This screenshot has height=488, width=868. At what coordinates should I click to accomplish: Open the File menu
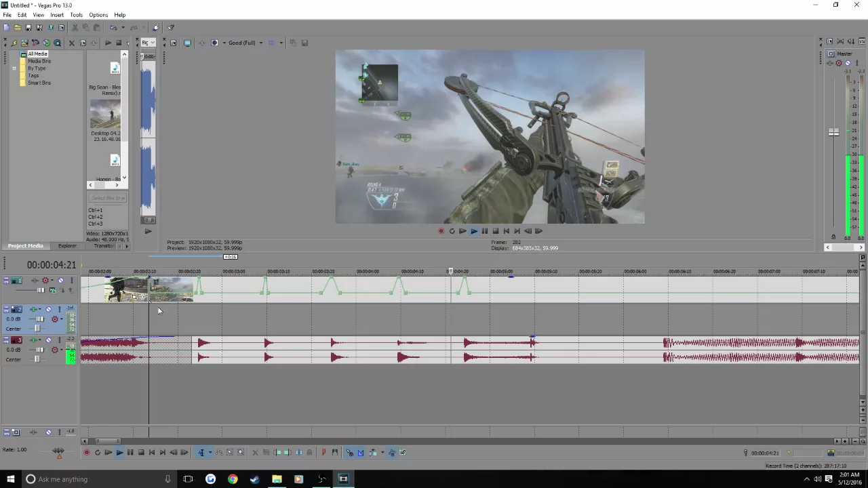(x=7, y=15)
